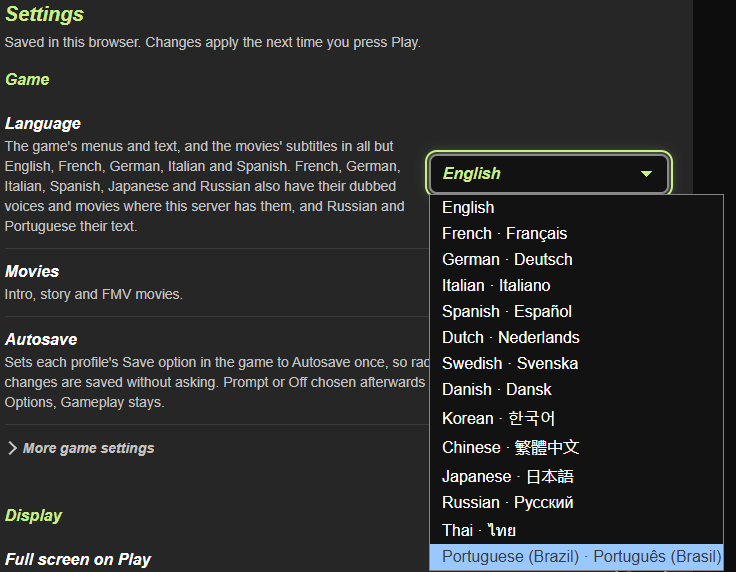Click 'Saved in this browser' notice text
Image resolution: width=736 pixels, height=572 pixels.
tap(213, 42)
